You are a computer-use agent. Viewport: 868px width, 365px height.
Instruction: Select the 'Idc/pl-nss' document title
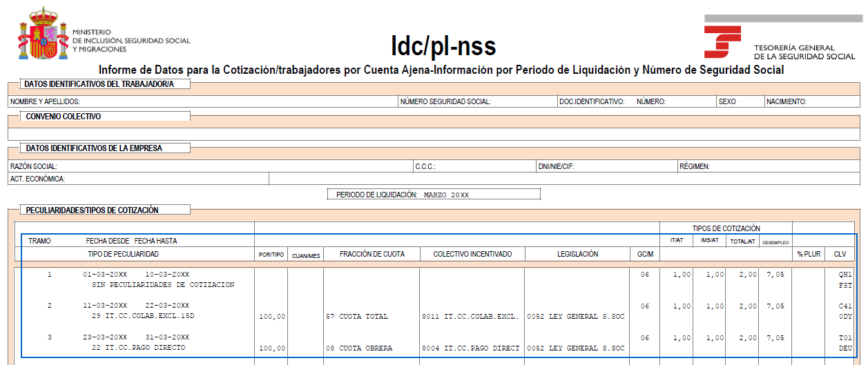tap(443, 46)
